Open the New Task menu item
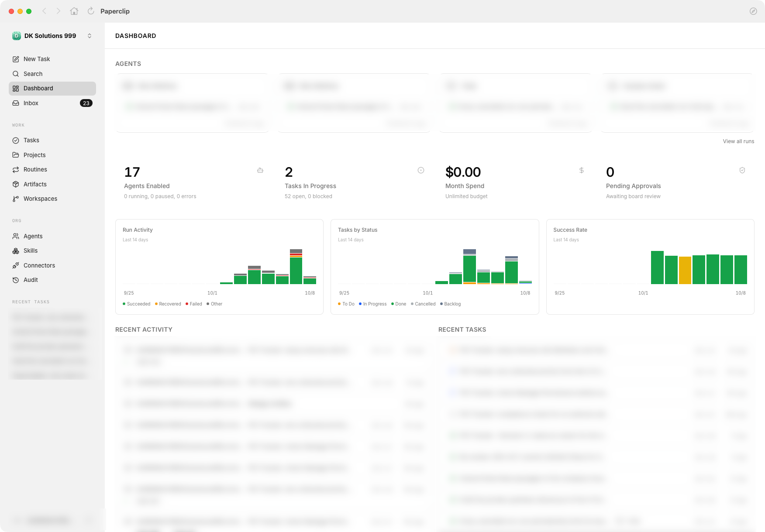This screenshot has width=765, height=532. coord(52,59)
